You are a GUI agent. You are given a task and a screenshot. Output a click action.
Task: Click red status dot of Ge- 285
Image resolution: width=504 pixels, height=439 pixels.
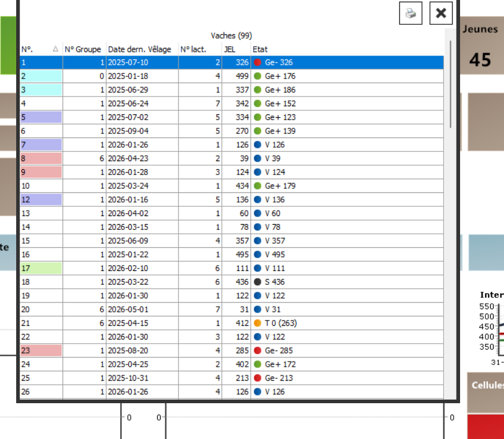click(257, 351)
